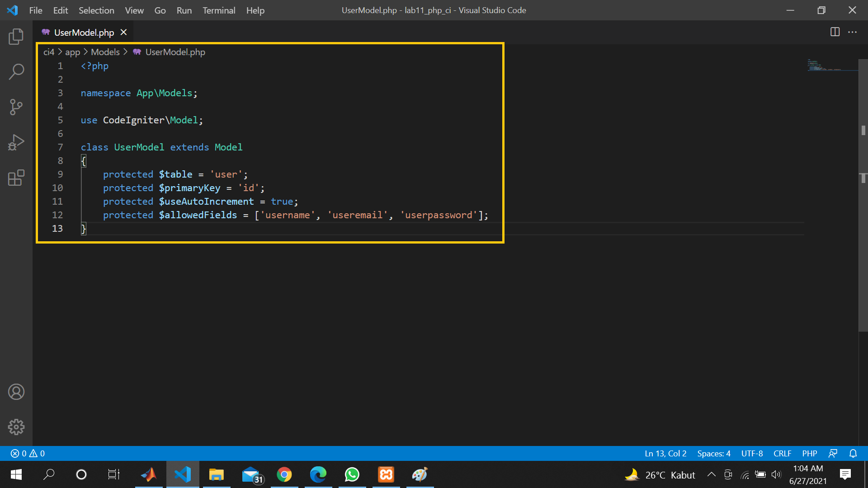This screenshot has height=488, width=868.
Task: Change the PHP language mode
Action: coord(809,453)
